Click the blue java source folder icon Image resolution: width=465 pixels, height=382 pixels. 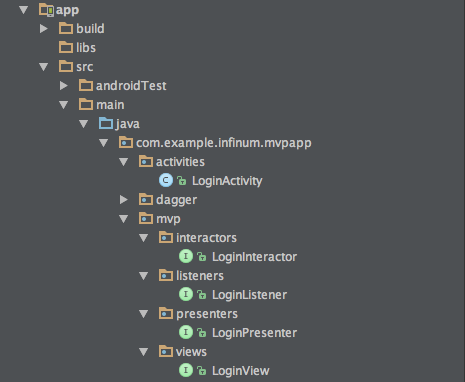coord(106,123)
